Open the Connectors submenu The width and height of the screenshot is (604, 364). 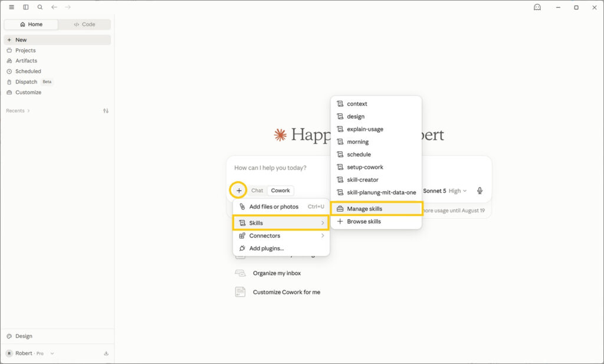pyautogui.click(x=281, y=236)
